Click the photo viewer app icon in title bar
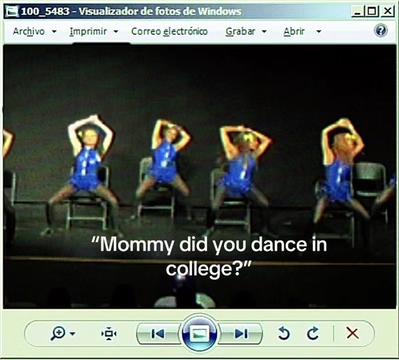399x360 pixels. [12, 11]
